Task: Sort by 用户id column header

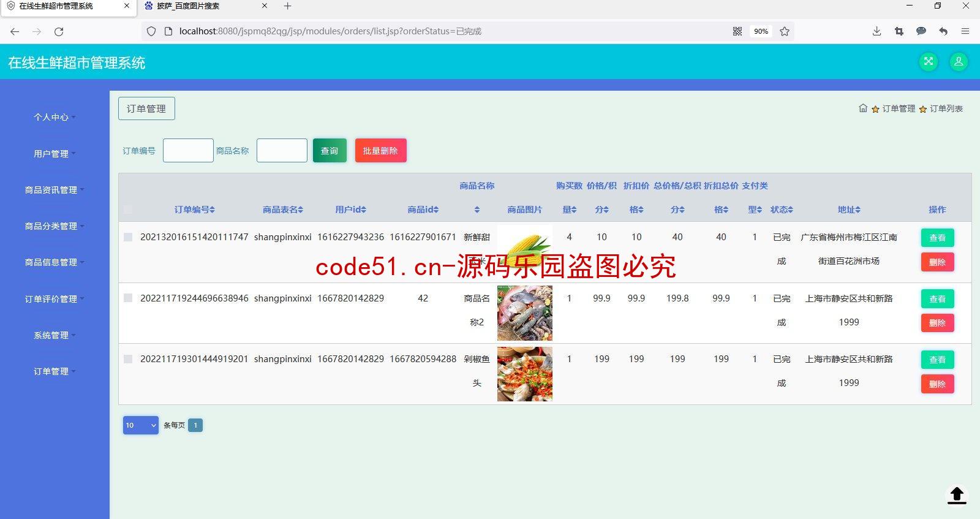Action: [x=350, y=210]
